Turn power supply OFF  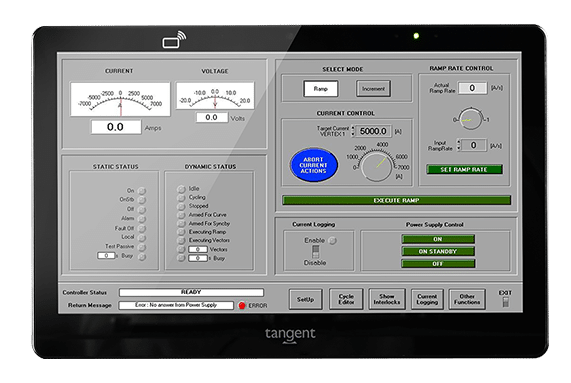point(438,264)
